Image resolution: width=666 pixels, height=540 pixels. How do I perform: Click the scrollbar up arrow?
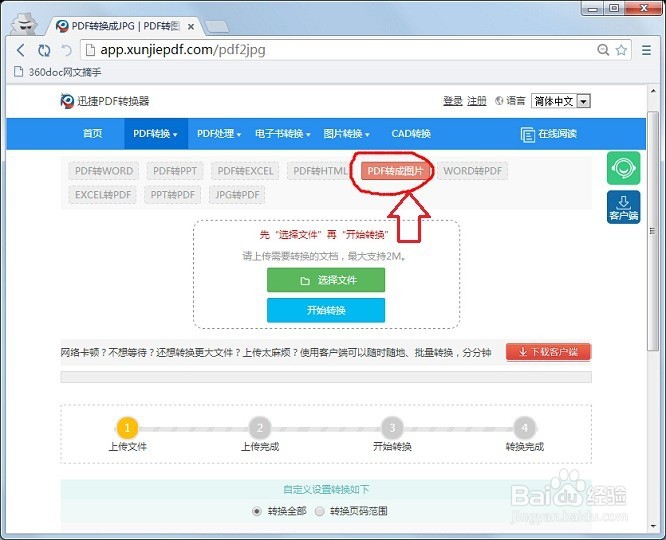pos(653,91)
